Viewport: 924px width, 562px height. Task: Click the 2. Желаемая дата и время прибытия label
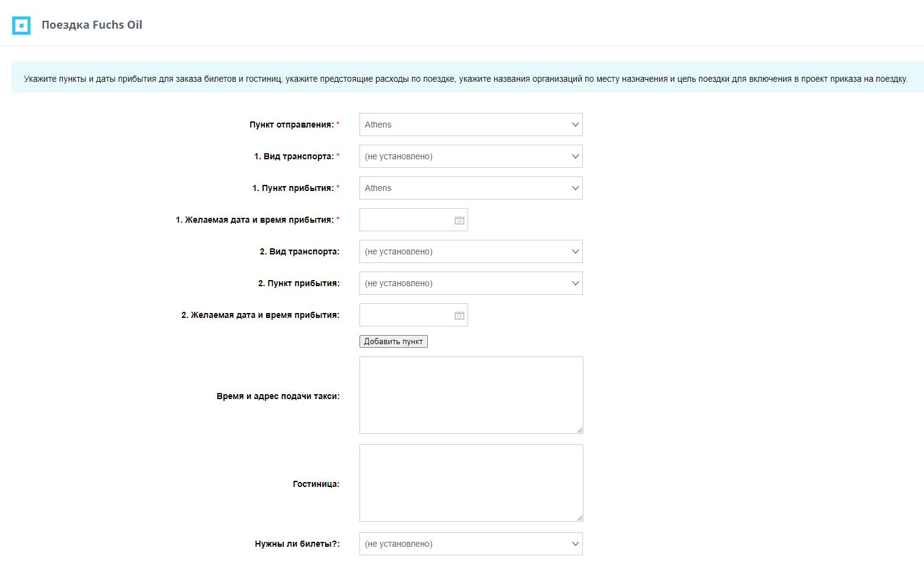click(261, 315)
